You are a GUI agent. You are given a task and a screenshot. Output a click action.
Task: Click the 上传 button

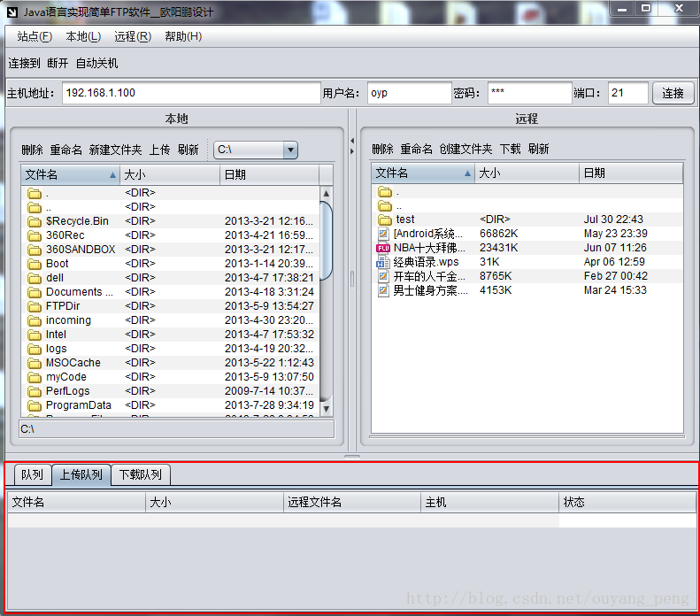tap(159, 150)
